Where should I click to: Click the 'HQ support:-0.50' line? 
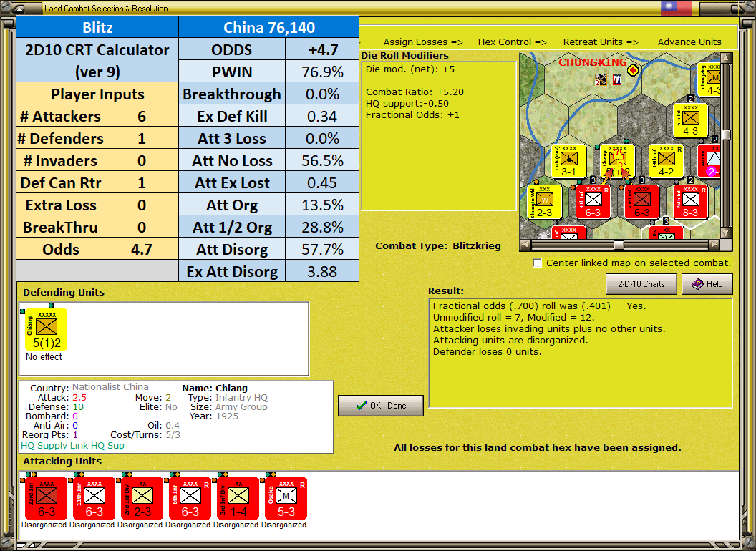tap(407, 103)
